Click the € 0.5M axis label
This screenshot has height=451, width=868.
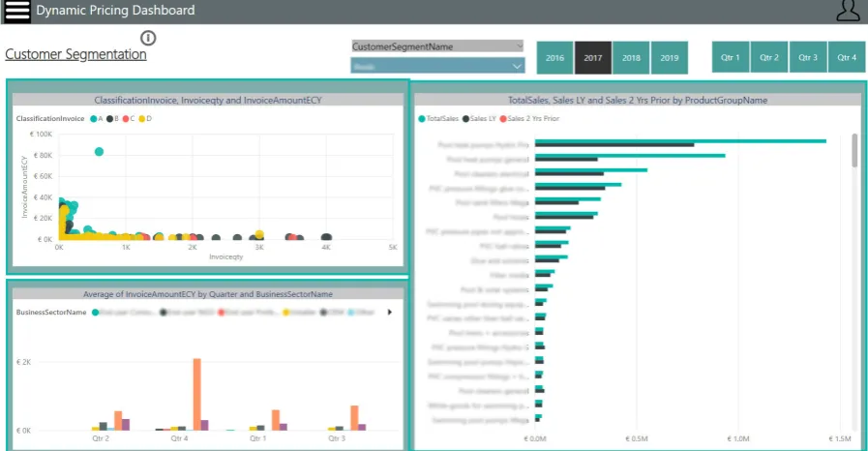[637, 438]
